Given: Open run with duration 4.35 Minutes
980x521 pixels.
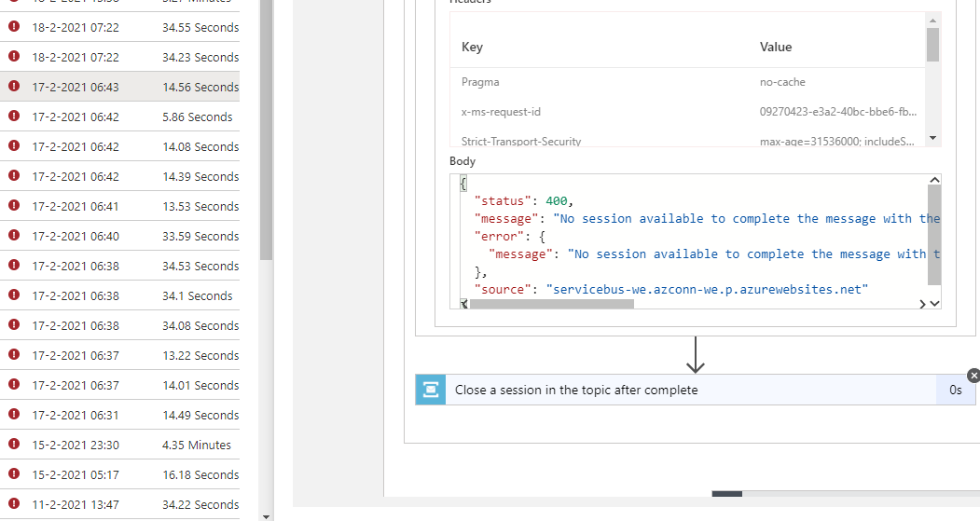Looking at the screenshot, I should [x=119, y=445].
